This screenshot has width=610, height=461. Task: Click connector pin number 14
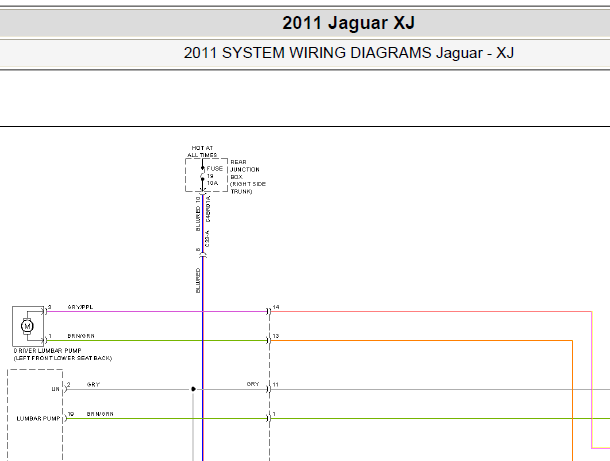[x=276, y=307]
